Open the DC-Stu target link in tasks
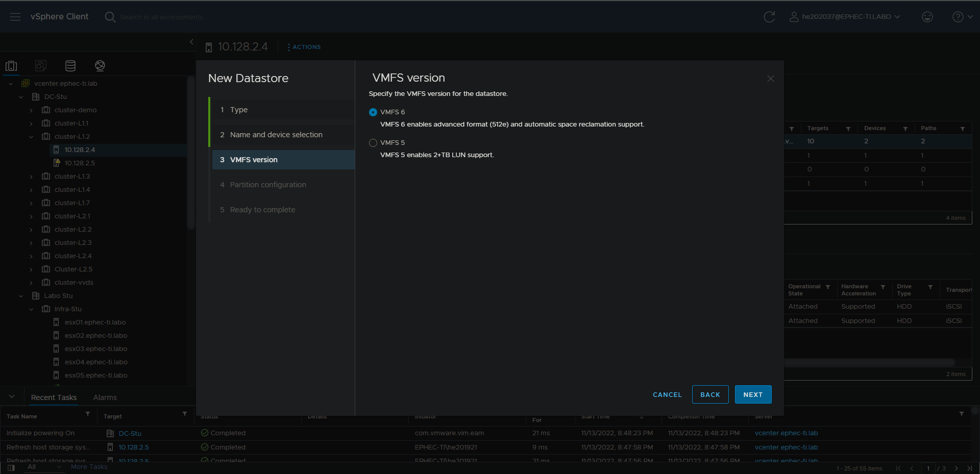 tap(130, 433)
